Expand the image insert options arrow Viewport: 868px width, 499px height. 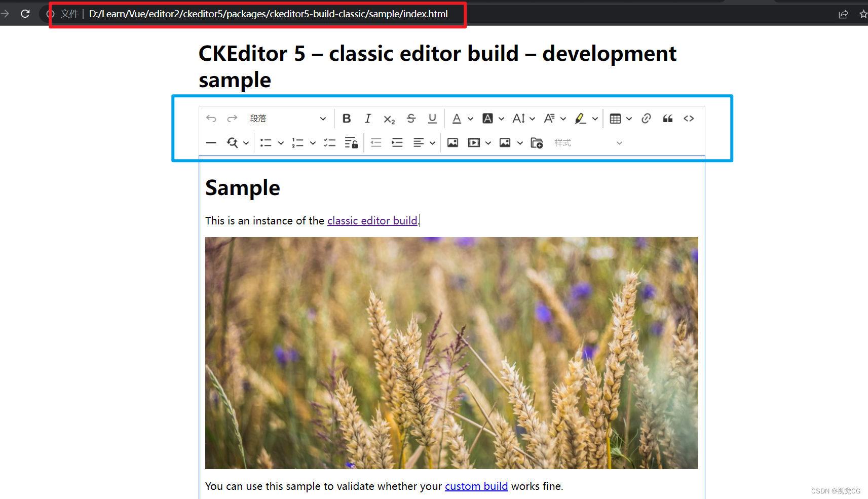(x=520, y=143)
